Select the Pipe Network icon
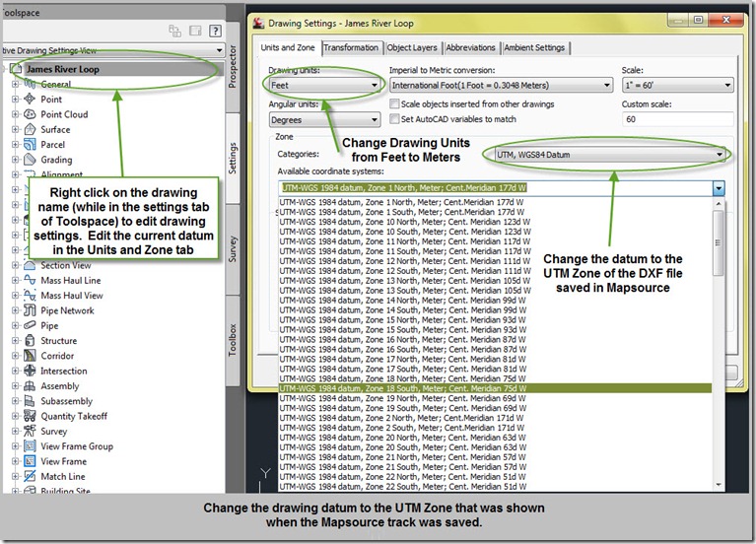Image resolution: width=756 pixels, height=544 pixels. 30,310
